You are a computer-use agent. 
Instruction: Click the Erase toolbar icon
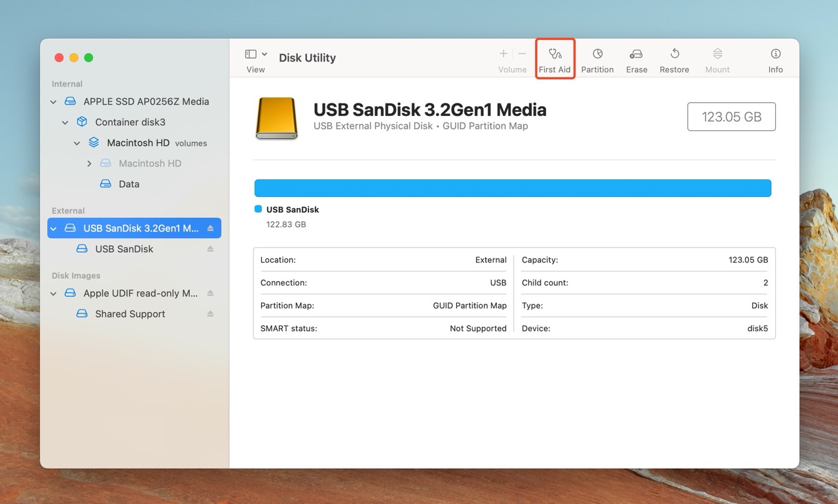(636, 59)
